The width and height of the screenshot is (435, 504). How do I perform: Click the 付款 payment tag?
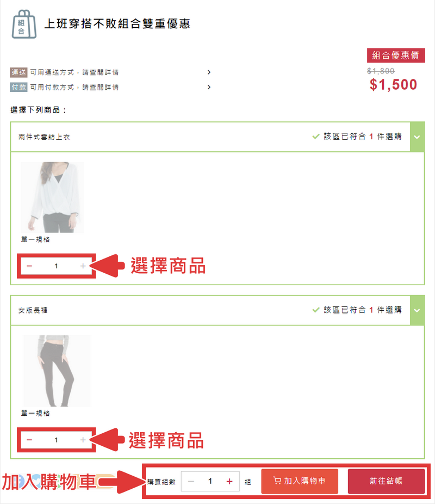click(x=18, y=87)
